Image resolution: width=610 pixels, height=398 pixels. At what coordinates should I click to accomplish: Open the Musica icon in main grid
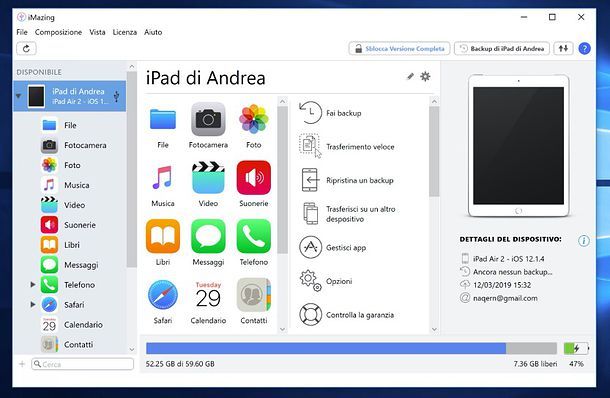pos(163,178)
